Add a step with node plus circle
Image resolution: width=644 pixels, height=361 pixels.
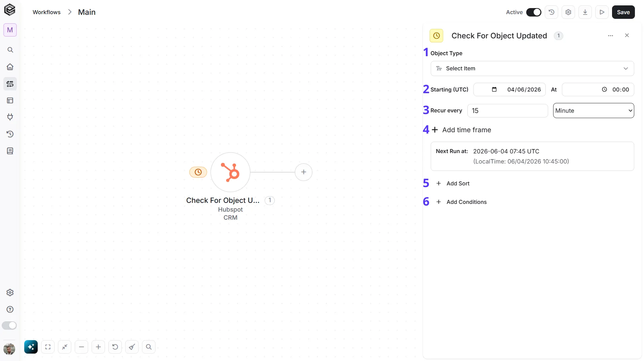(303, 172)
